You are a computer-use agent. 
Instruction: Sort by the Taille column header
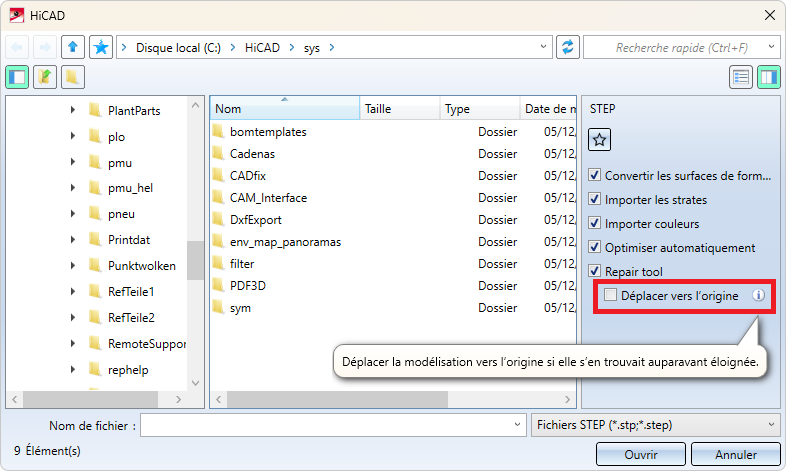(x=400, y=108)
